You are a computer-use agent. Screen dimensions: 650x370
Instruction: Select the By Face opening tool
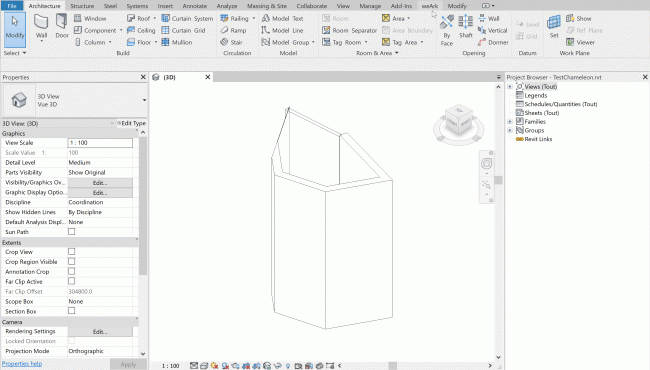446,30
